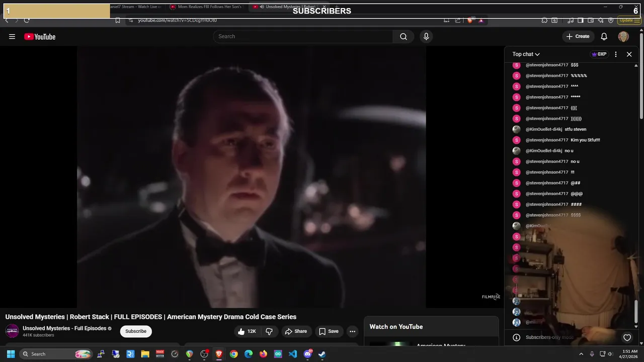This screenshot has height=362, width=644.
Task: Dislike the video with thumbs down
Action: (x=269, y=331)
